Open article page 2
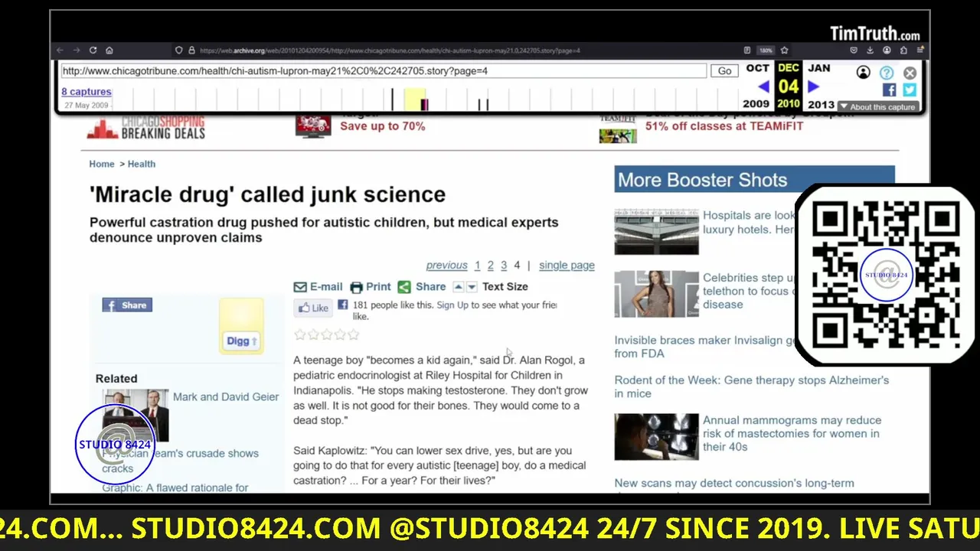980x551 pixels. click(491, 265)
